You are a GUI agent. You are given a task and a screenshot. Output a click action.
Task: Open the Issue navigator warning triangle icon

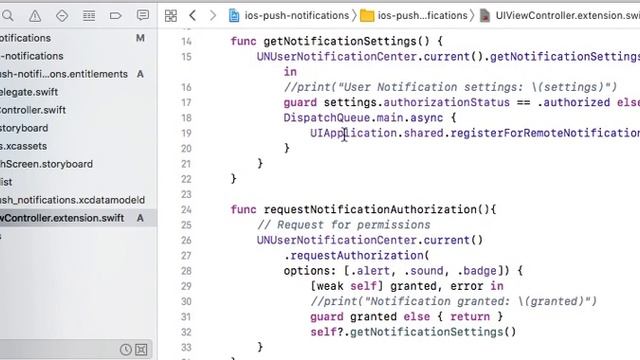(35, 16)
